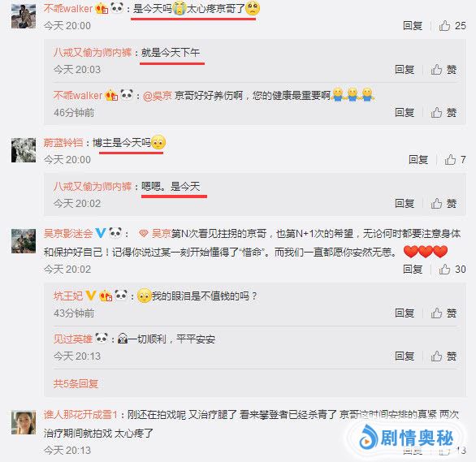Screen dimensions: 476x462
Task: Open the 吴京 super-topic link with diamond icon
Action: pyautogui.click(x=155, y=234)
